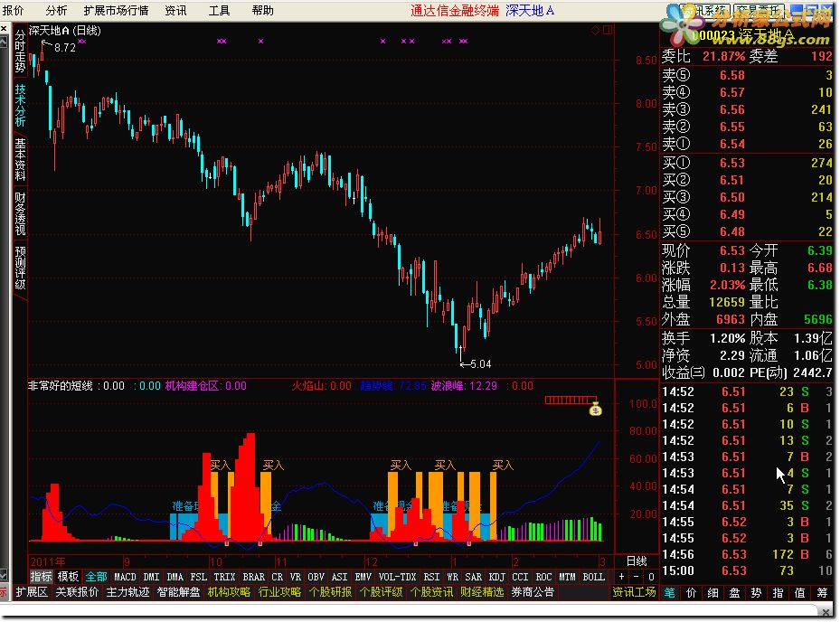Apply the DMA indicator
Image resolution: width=840 pixels, height=622 pixels.
coord(175,577)
